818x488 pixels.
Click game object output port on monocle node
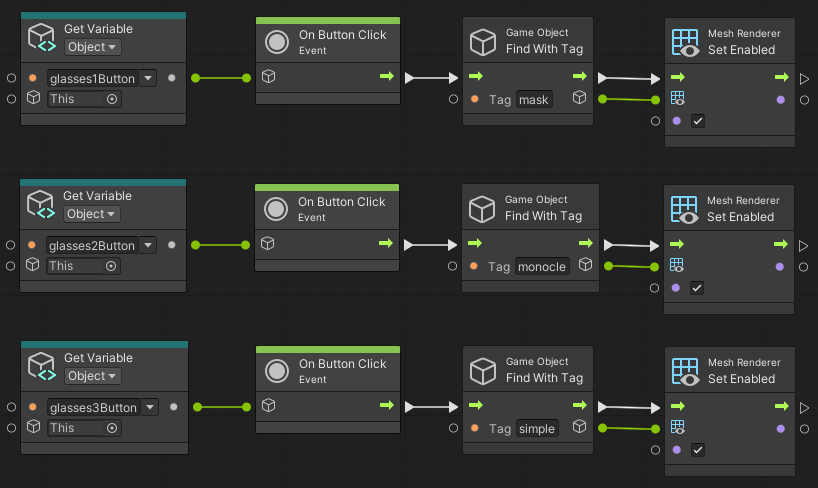click(585, 265)
